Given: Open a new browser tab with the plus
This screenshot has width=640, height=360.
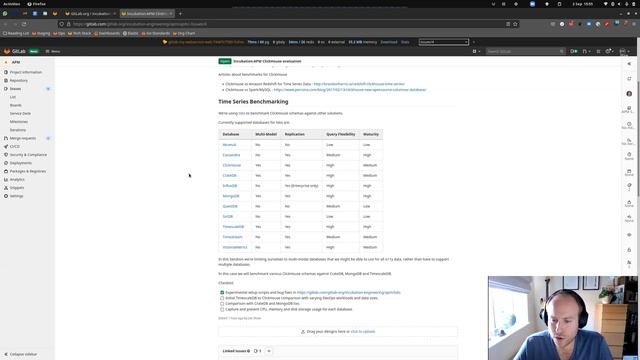Looking at the screenshot, I should coord(180,14).
